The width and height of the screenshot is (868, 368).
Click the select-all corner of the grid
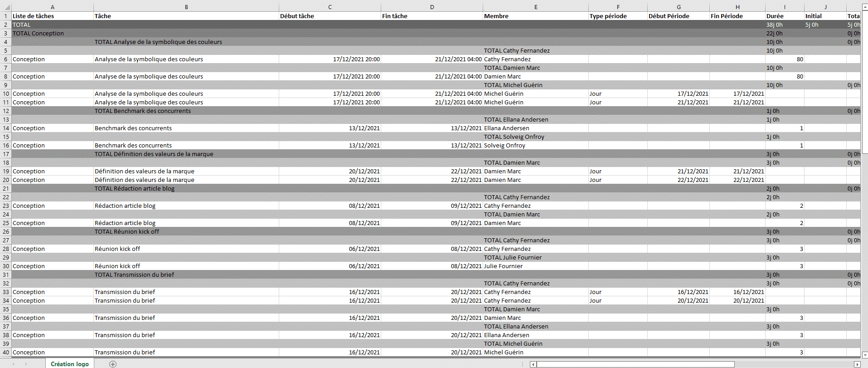(x=5, y=7)
